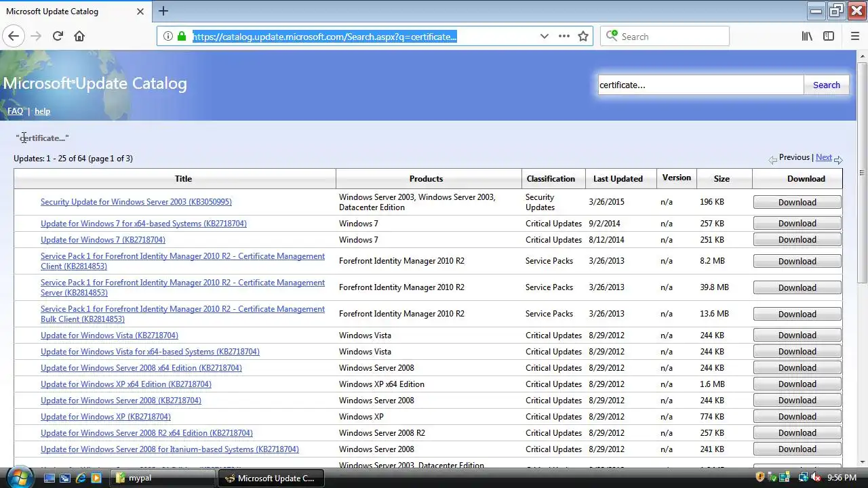Click the catalog Search button
Viewport: 868px width, 488px height.
pos(826,85)
